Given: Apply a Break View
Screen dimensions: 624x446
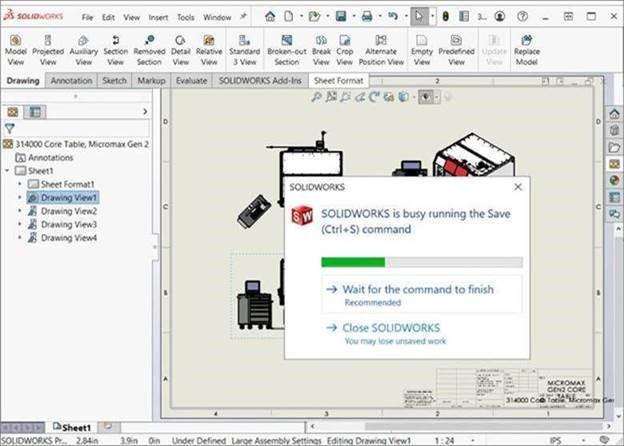Looking at the screenshot, I should [x=321, y=50].
